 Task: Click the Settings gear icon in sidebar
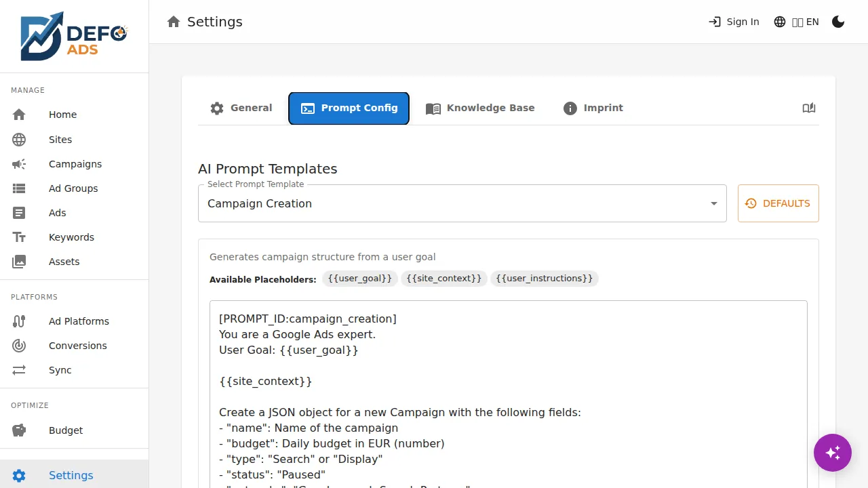[x=19, y=476]
